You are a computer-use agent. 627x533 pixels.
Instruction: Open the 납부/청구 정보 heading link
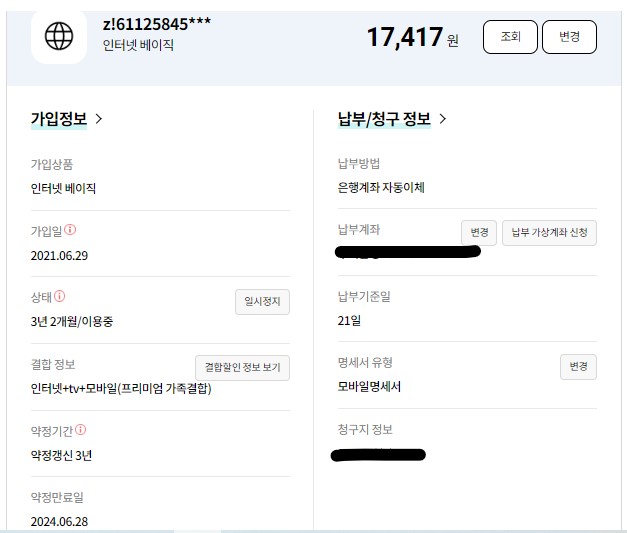pos(384,119)
